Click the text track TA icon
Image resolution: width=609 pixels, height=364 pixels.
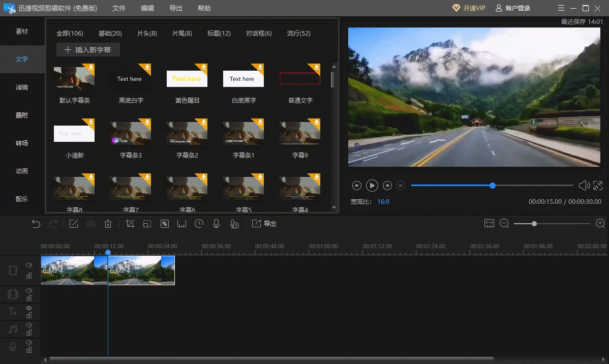(x=13, y=312)
